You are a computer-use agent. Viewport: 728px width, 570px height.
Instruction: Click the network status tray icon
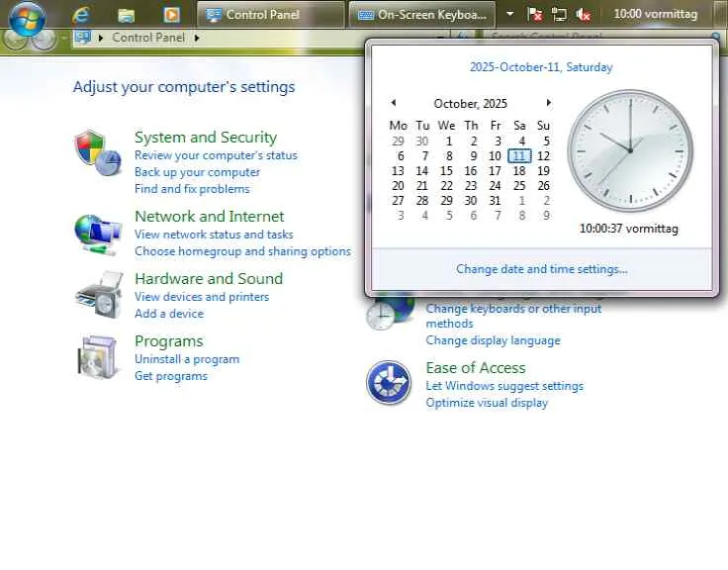[x=559, y=15]
